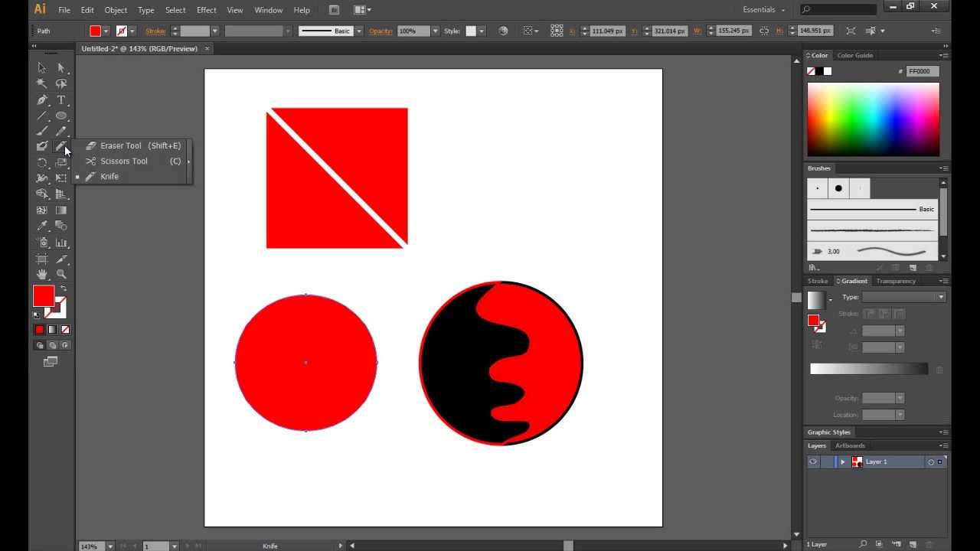The image size is (980, 551).
Task: Click the hex color input field FF0000
Action: (x=923, y=71)
